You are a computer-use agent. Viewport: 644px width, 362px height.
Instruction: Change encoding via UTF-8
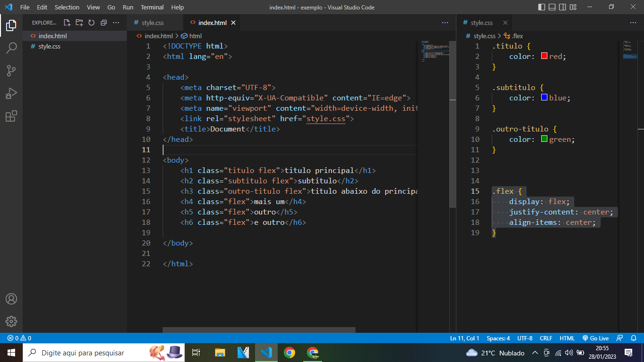tap(525, 338)
